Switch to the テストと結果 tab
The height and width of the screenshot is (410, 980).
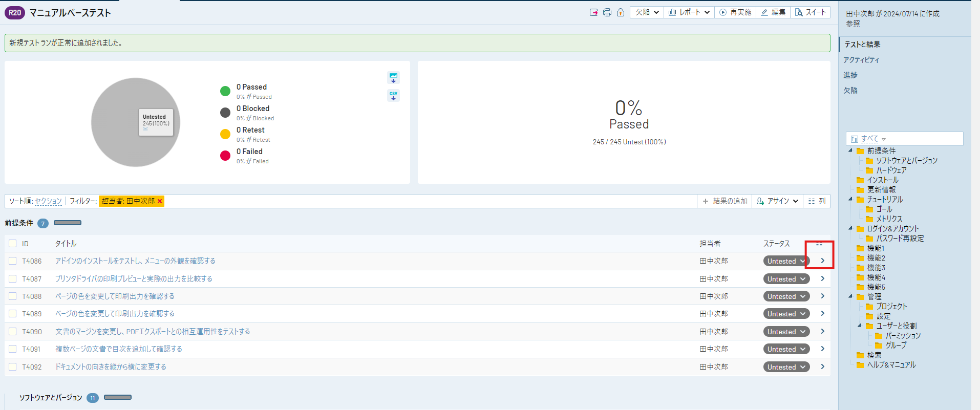[862, 45]
